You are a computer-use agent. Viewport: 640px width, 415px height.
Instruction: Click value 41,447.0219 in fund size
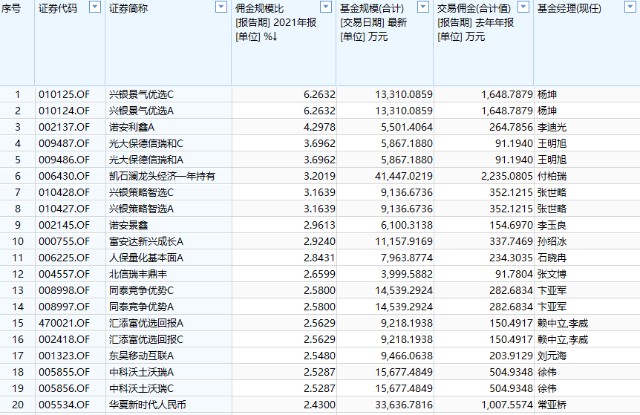coord(403,176)
